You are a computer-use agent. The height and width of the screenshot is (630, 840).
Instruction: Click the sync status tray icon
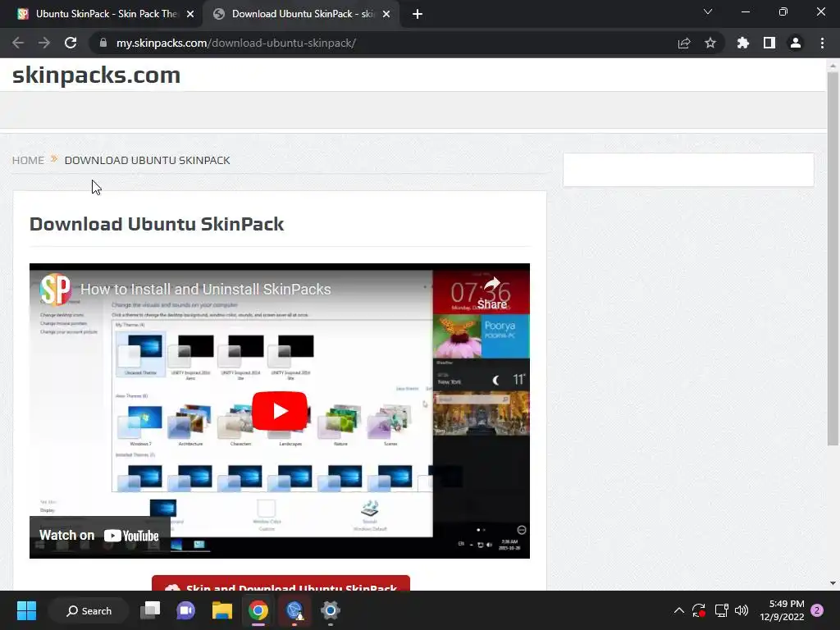699,610
